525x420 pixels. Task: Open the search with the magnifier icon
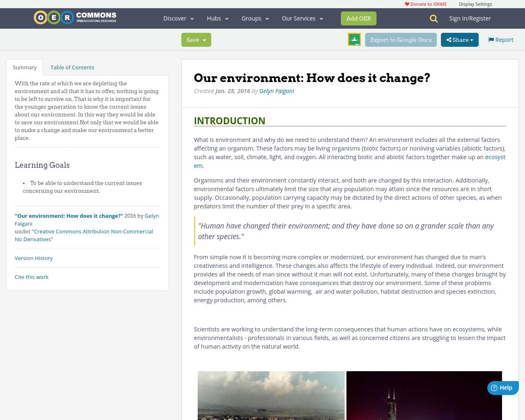[432, 18]
